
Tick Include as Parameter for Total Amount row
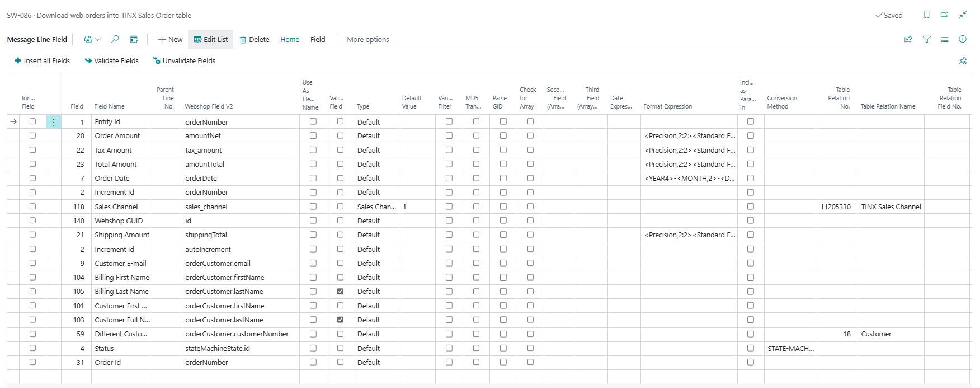pos(751,164)
